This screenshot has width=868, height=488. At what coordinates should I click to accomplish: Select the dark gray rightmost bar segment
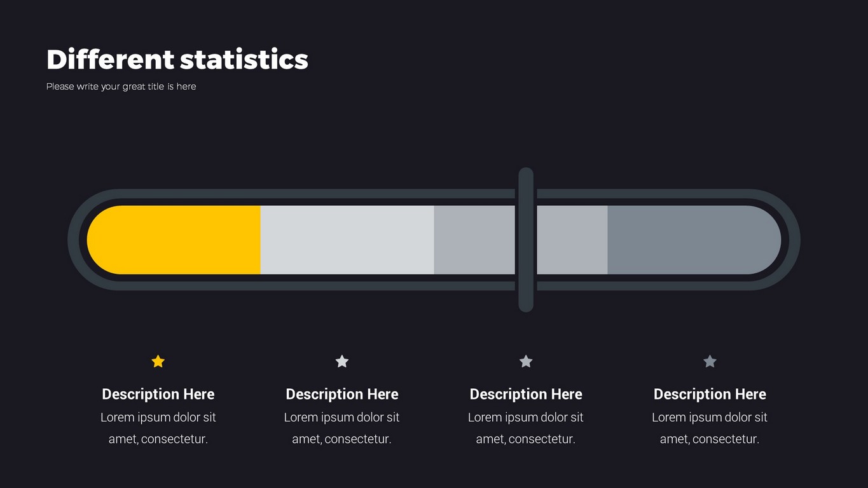pyautogui.click(x=692, y=240)
